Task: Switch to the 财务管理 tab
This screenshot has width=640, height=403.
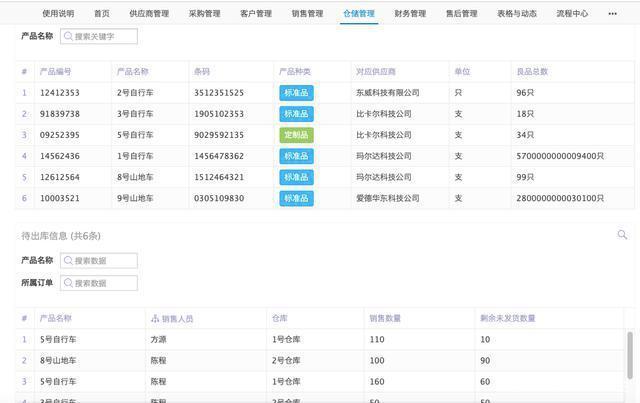Action: coord(410,14)
